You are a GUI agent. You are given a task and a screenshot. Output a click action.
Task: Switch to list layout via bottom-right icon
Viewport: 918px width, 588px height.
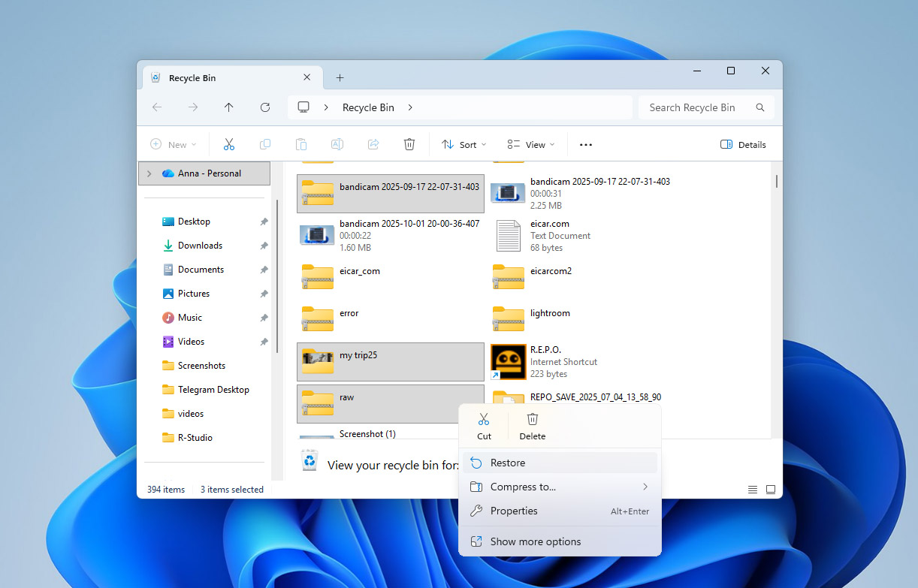tap(752, 489)
